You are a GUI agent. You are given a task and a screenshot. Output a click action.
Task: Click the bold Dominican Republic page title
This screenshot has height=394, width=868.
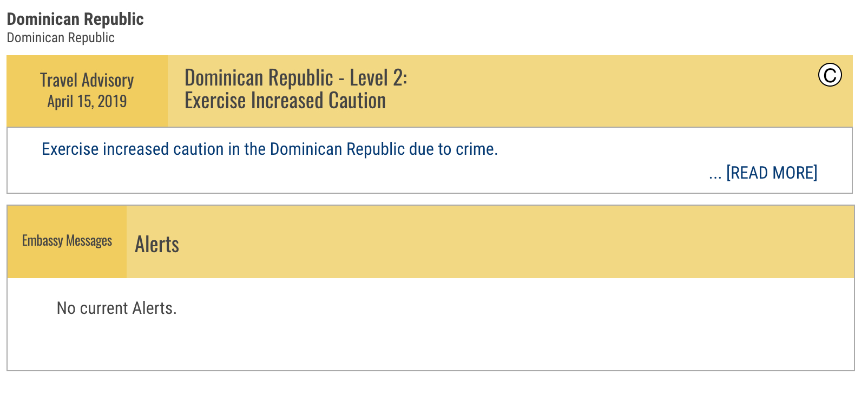click(x=75, y=19)
